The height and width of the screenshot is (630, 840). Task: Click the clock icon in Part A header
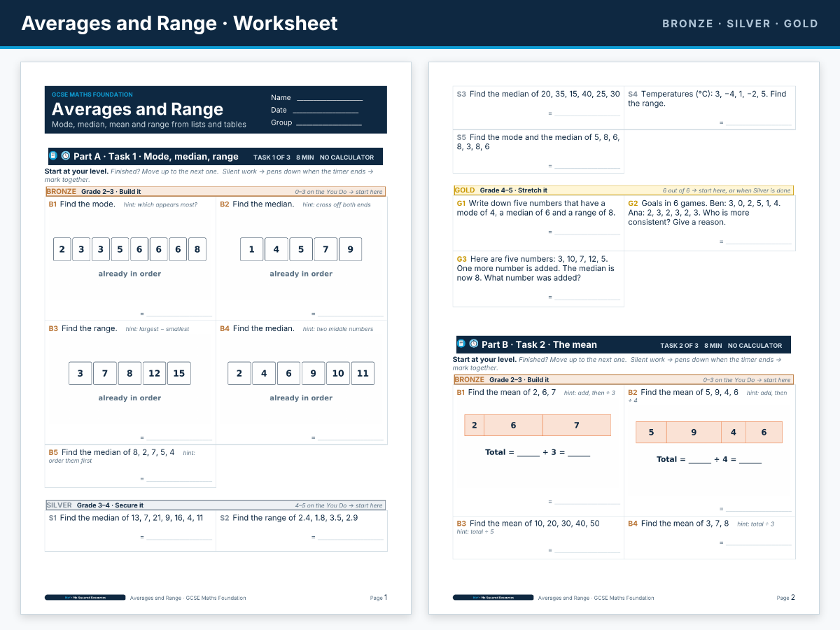point(66,156)
